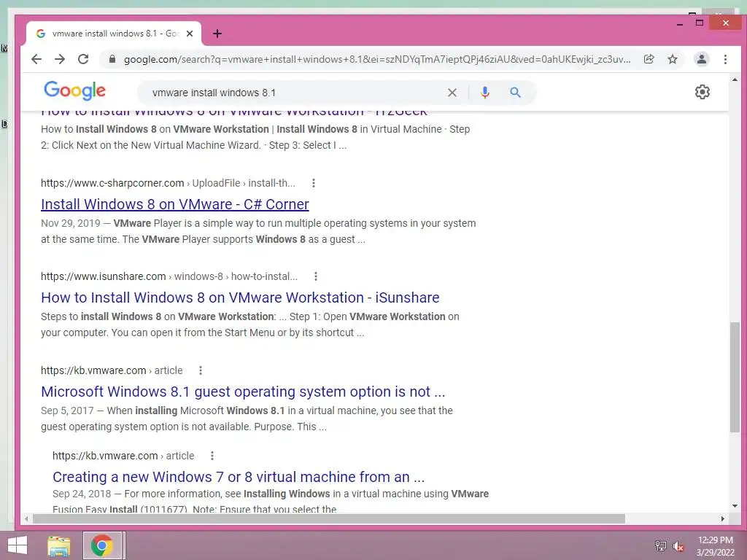This screenshot has height=560, width=747.
Task: Start voice search with the microphone
Action: coord(485,93)
